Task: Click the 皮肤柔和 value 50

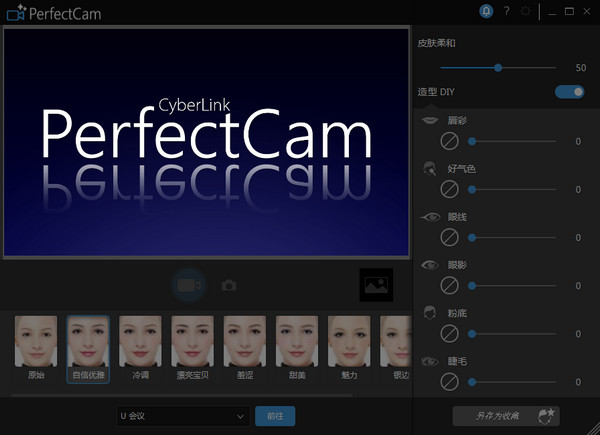Action: (x=580, y=68)
